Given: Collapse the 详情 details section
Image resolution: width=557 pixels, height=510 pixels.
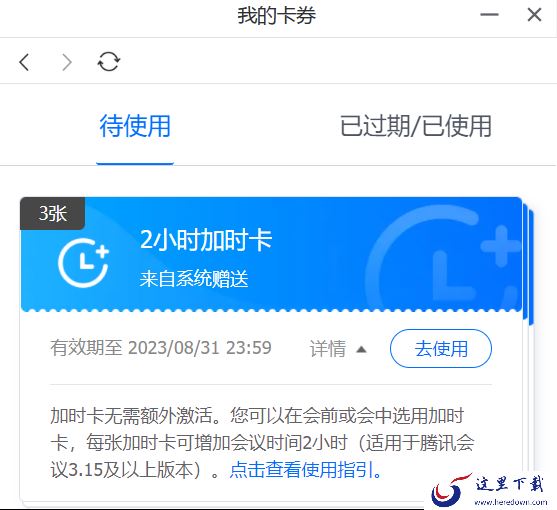Looking at the screenshot, I should (338, 349).
